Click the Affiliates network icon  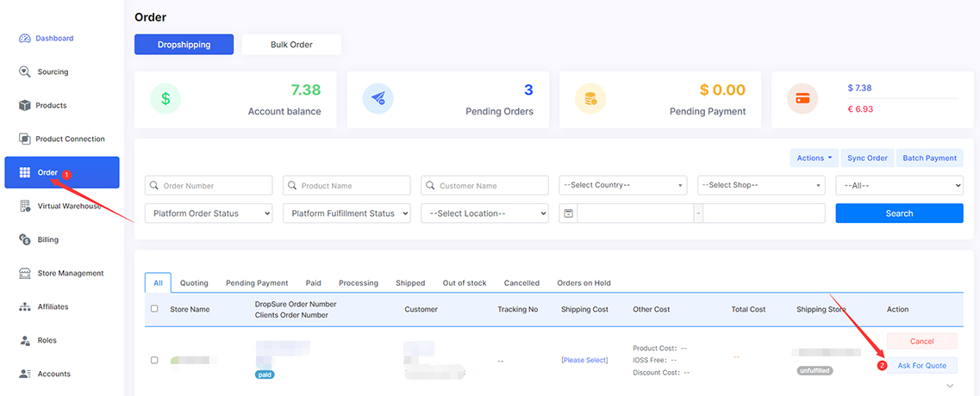coord(25,306)
